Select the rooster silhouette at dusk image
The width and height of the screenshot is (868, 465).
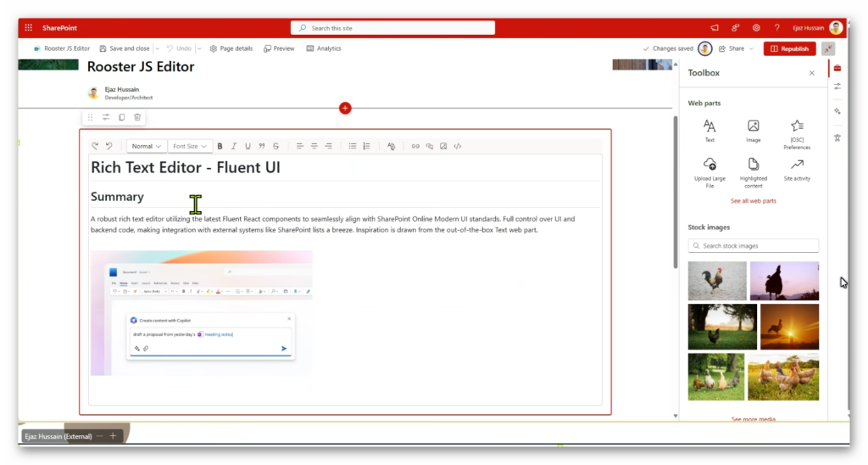(x=784, y=280)
